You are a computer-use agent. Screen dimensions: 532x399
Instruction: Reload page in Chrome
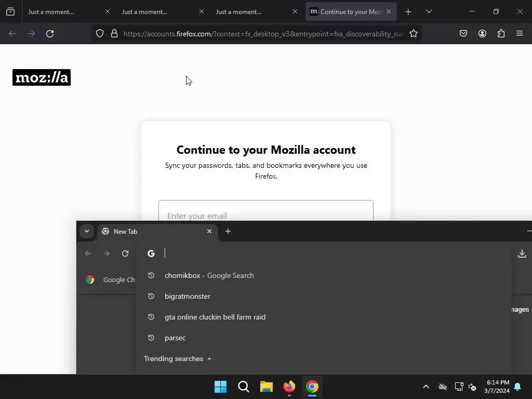click(x=125, y=254)
